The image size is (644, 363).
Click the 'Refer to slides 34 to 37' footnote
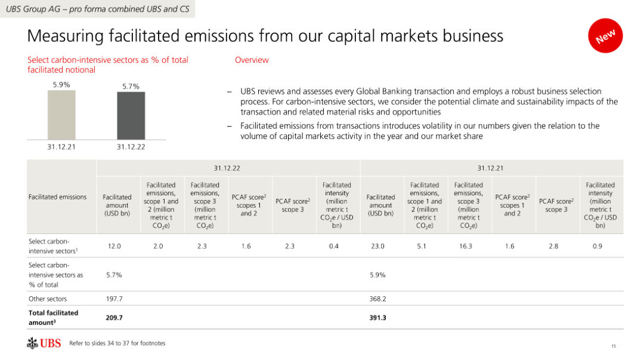pyautogui.click(x=117, y=343)
